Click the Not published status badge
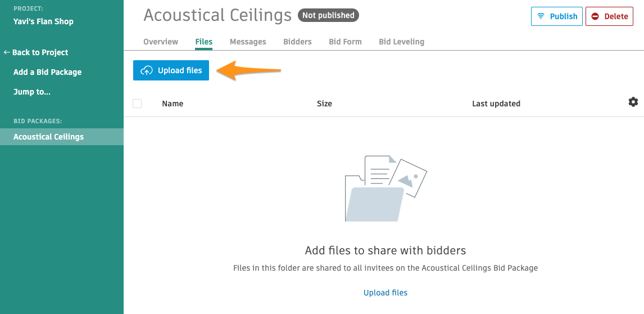This screenshot has height=314, width=644. pos(328,15)
